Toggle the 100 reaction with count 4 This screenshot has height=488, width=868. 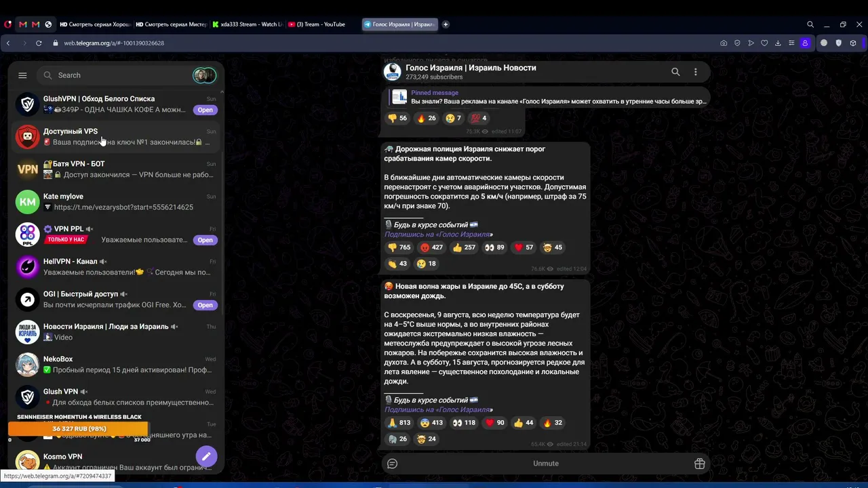479,118
